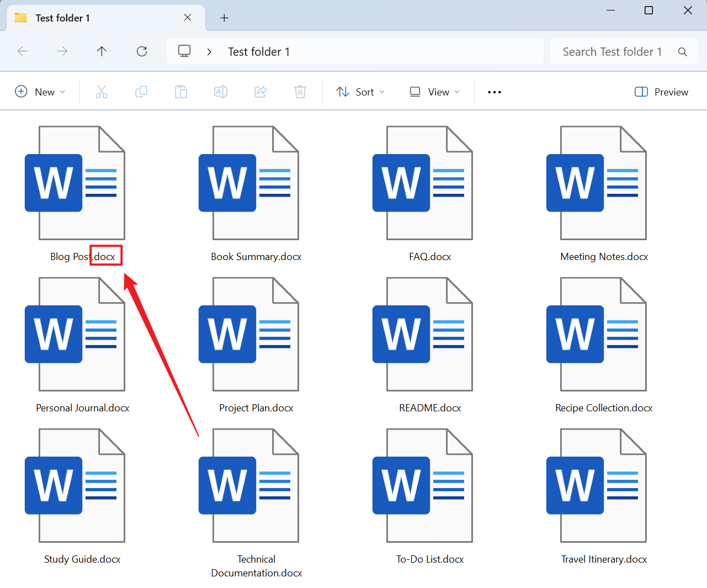Expand the New menu dropdown
Screen dimensions: 707x588
pos(39,92)
